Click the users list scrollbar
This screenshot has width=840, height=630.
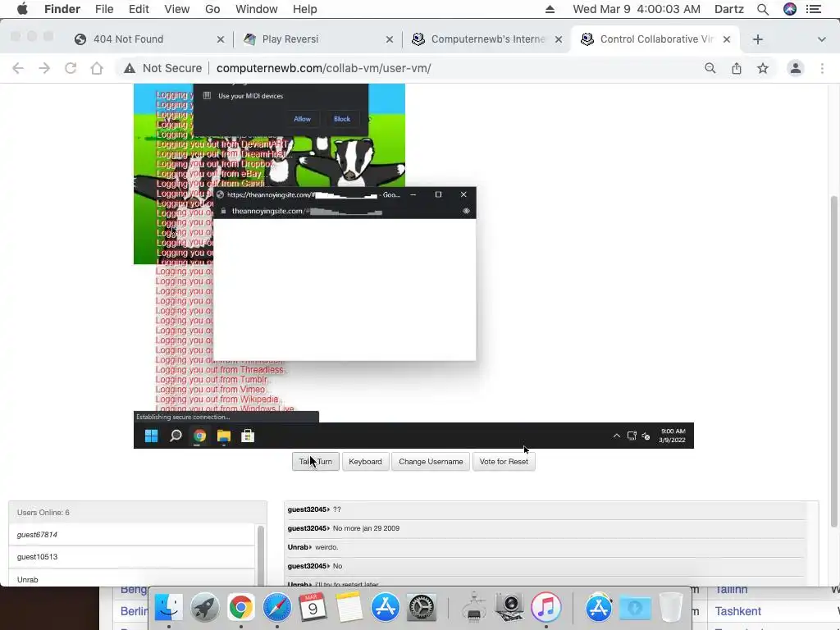(x=261, y=555)
